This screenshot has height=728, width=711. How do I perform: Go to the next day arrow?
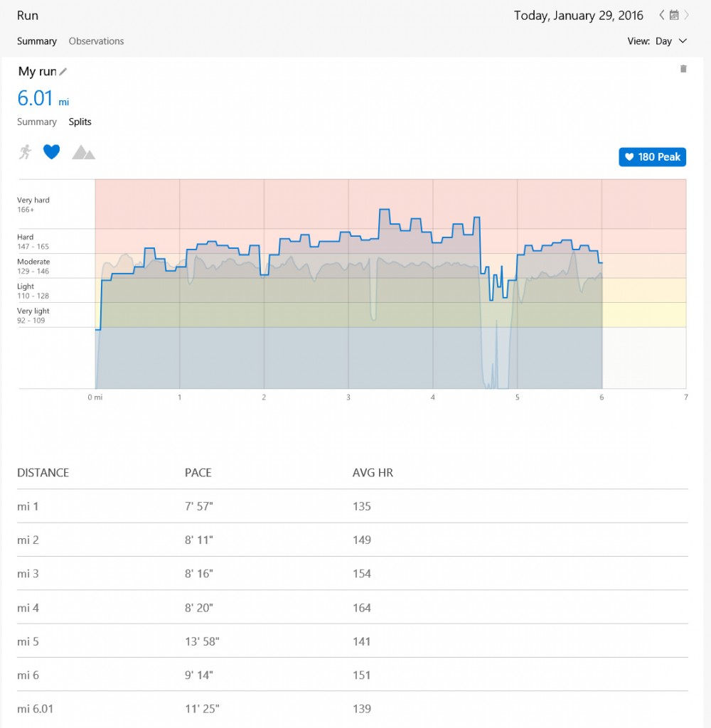[686, 15]
